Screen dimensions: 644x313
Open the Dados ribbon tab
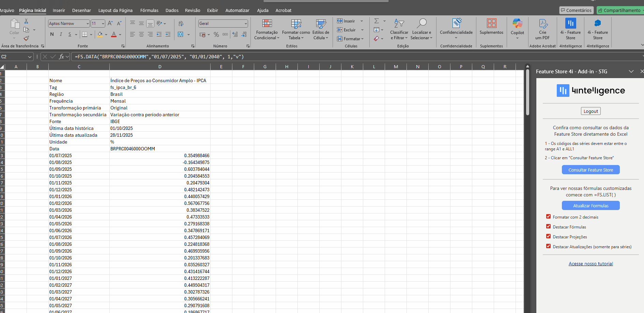click(172, 11)
